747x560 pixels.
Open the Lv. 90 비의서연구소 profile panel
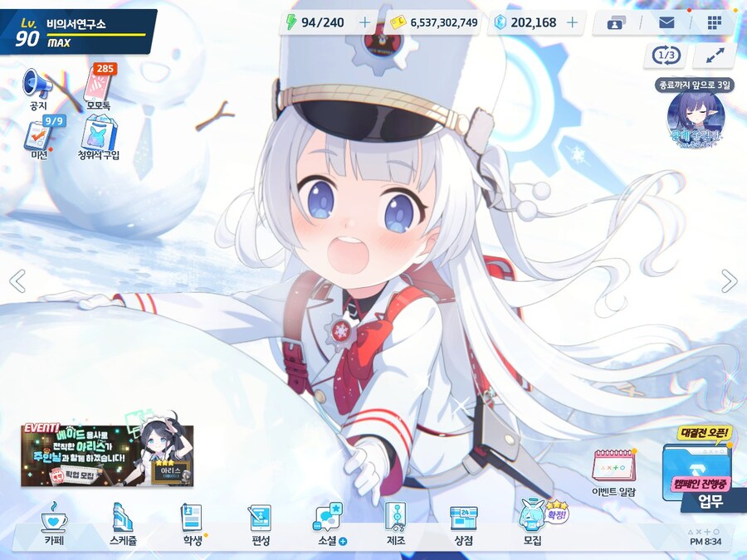(x=79, y=32)
